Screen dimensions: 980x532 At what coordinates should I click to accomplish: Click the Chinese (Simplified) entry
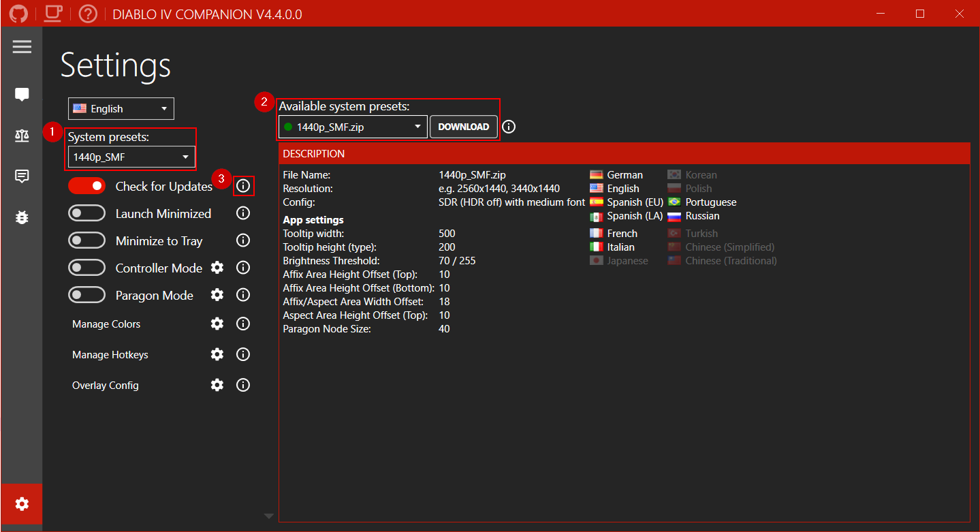(721, 247)
